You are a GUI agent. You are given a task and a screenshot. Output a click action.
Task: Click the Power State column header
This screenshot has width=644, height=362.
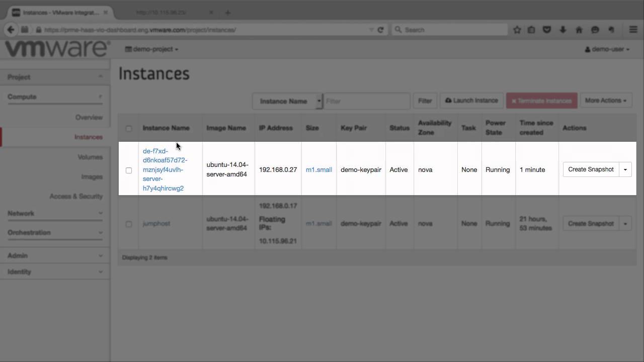(x=496, y=128)
